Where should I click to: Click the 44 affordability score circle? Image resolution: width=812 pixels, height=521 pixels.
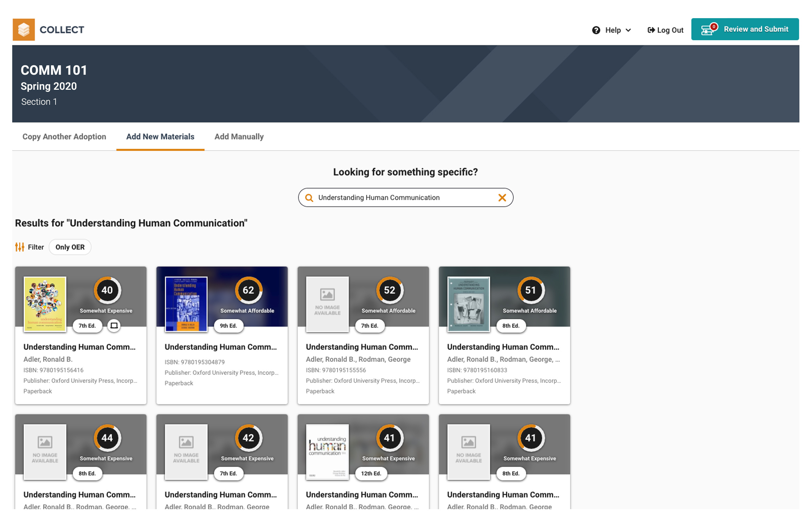coord(107,438)
